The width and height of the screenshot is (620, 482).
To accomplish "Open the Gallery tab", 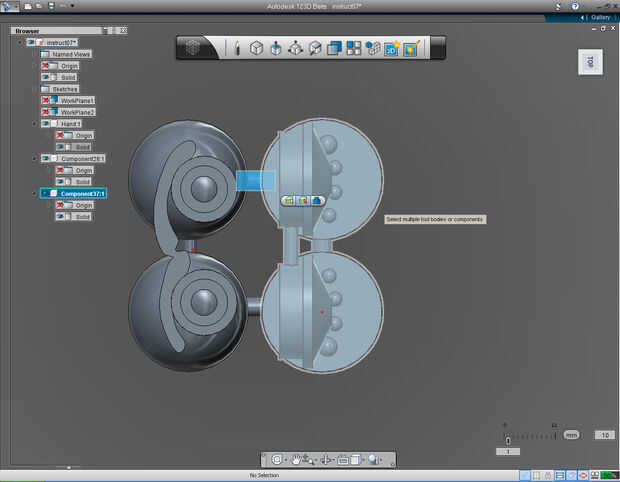I will point(601,17).
